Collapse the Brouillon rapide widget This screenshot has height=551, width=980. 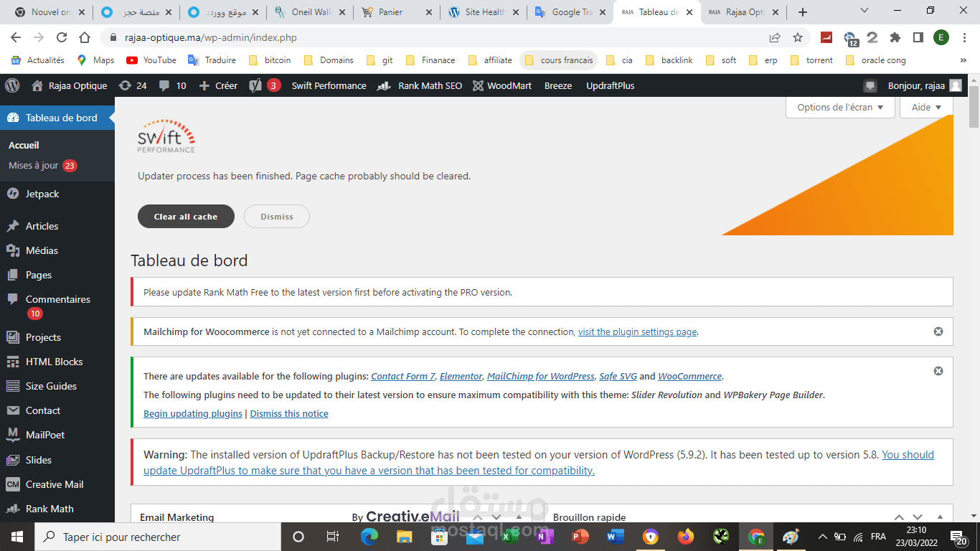[940, 517]
